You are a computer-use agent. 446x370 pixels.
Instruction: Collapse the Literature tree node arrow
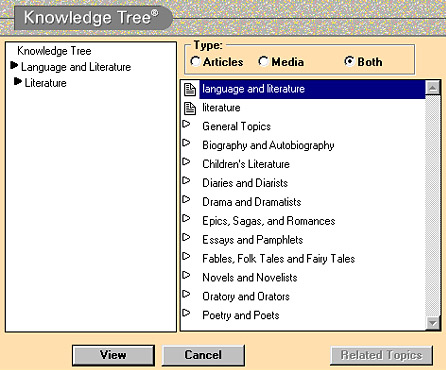pyautogui.click(x=18, y=81)
